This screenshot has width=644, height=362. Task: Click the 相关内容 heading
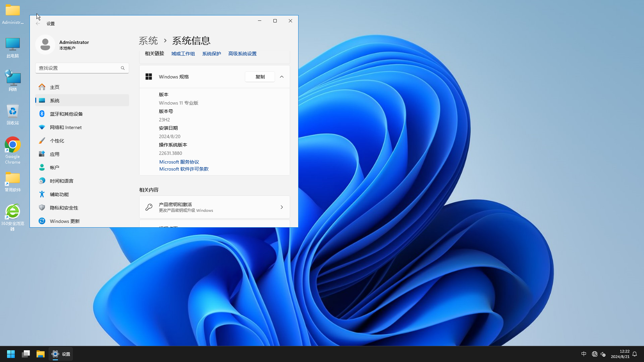tap(149, 190)
